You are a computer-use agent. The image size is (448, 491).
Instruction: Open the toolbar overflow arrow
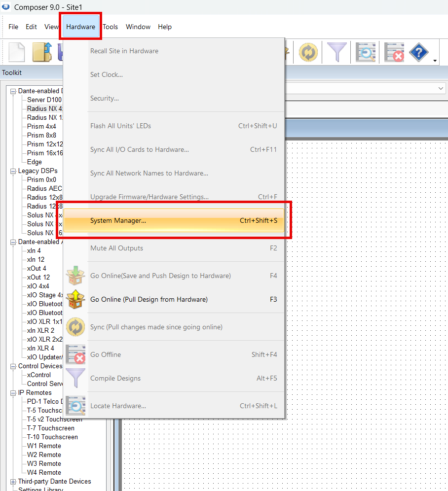pyautogui.click(x=435, y=61)
